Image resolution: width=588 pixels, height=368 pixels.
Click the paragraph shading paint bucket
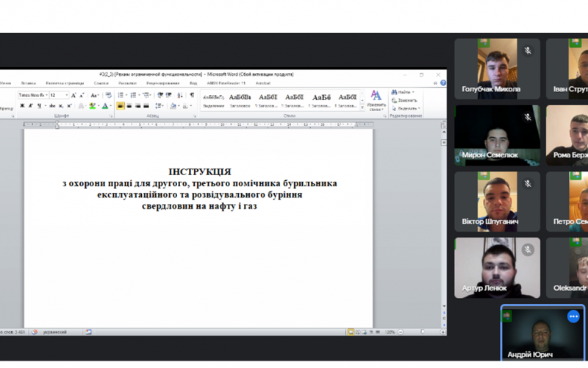pos(173,106)
